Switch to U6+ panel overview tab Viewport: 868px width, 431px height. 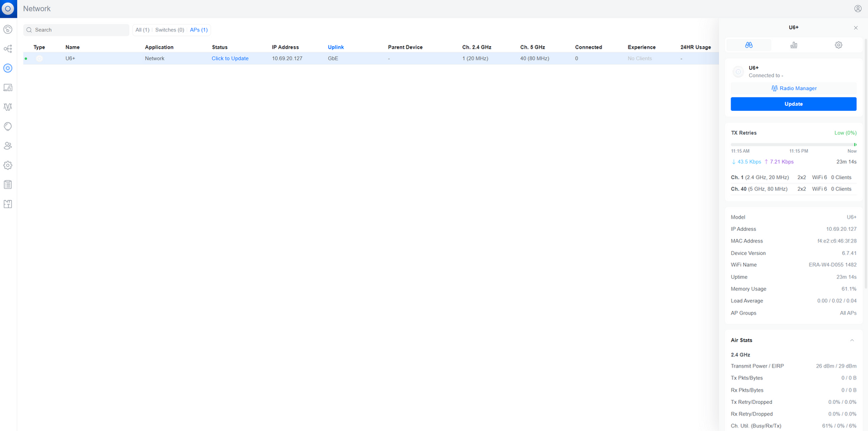coord(749,45)
